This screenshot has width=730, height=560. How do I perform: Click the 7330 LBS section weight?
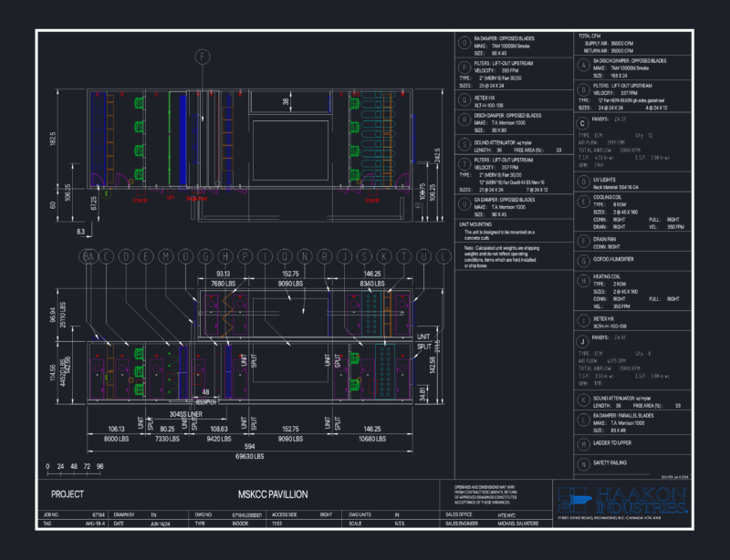click(167, 439)
